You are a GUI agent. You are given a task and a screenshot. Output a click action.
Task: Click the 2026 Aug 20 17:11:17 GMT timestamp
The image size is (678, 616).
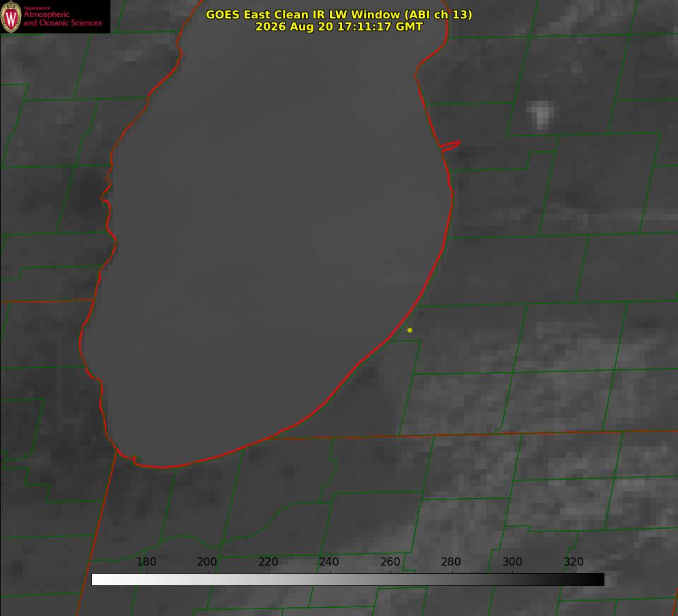[339, 27]
